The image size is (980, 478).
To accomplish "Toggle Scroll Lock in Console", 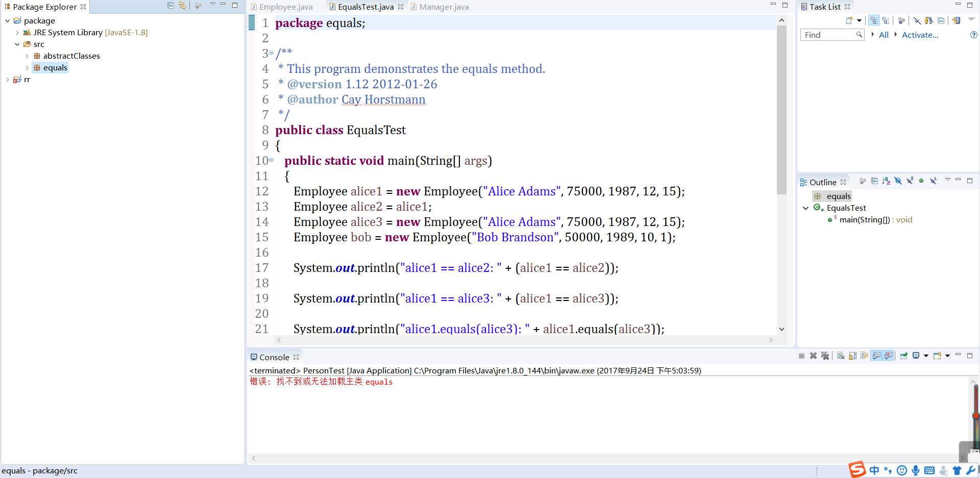I will (852, 356).
